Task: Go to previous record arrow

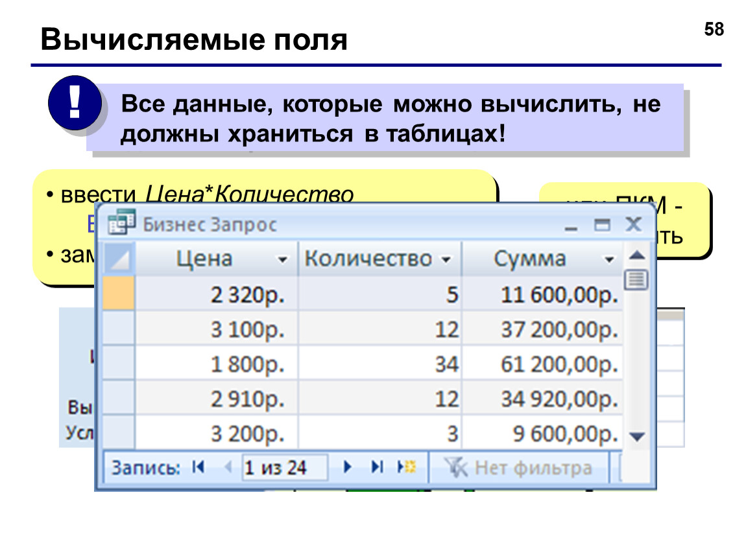Action: tap(228, 467)
